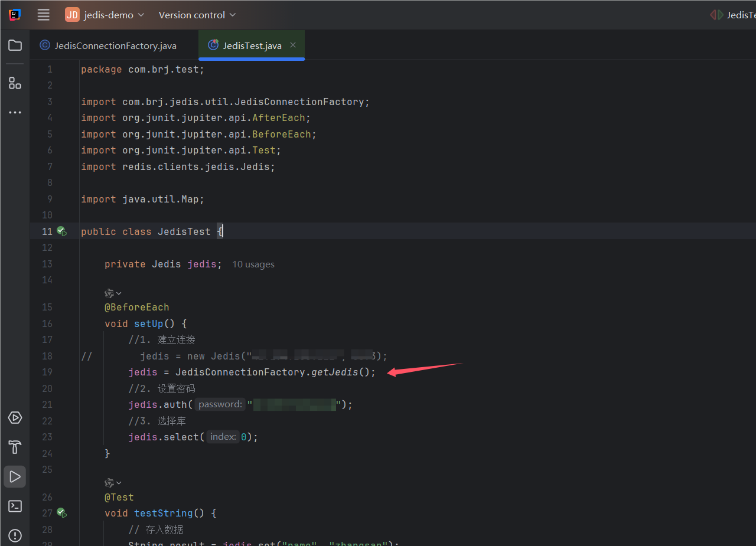The height and width of the screenshot is (546, 756).
Task: Run JedisTest class from the gutter icon
Action: 62,231
